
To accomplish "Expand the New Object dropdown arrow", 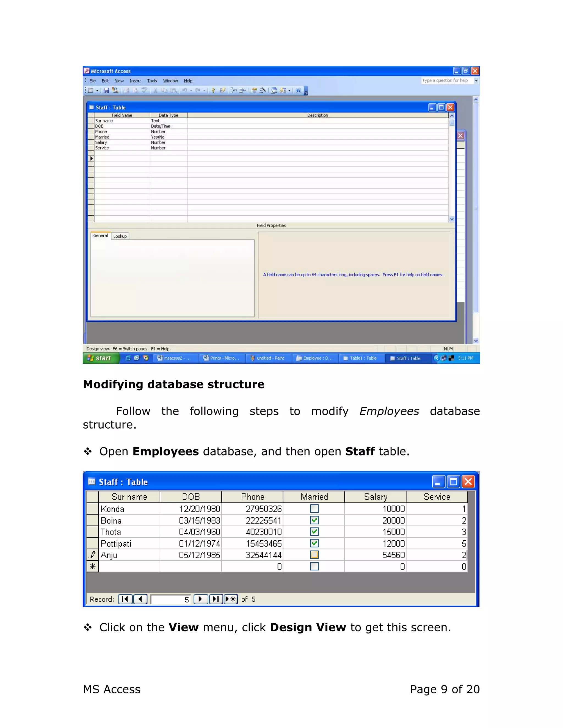I will pyautogui.click(x=289, y=91).
